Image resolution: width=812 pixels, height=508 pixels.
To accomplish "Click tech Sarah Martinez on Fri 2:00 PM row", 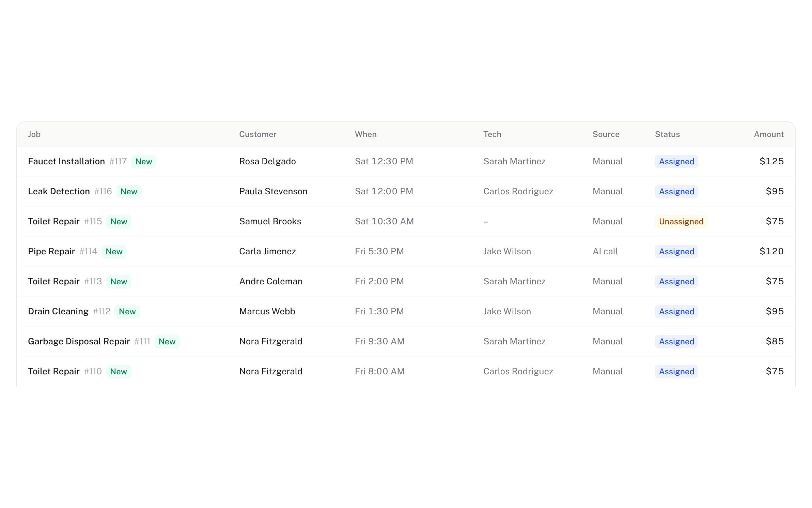I will (x=514, y=282).
